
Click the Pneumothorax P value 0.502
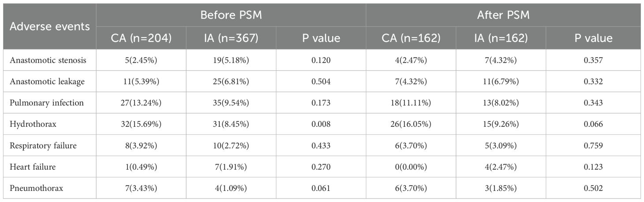tap(593, 188)
